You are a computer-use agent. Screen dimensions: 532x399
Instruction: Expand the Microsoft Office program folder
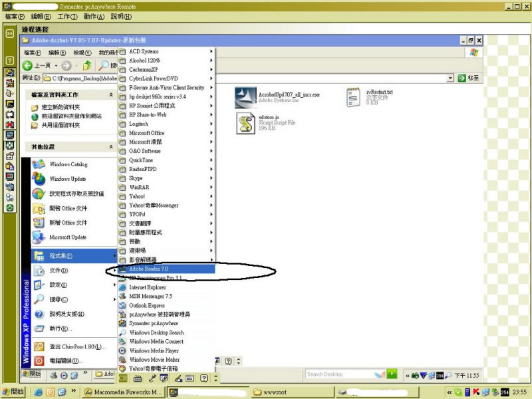pos(166,133)
